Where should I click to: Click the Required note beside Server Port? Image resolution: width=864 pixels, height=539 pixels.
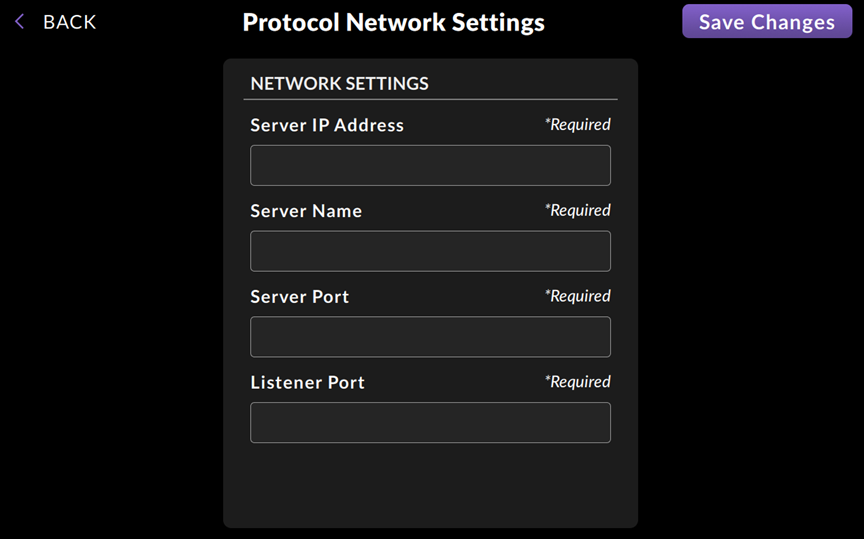(x=577, y=296)
